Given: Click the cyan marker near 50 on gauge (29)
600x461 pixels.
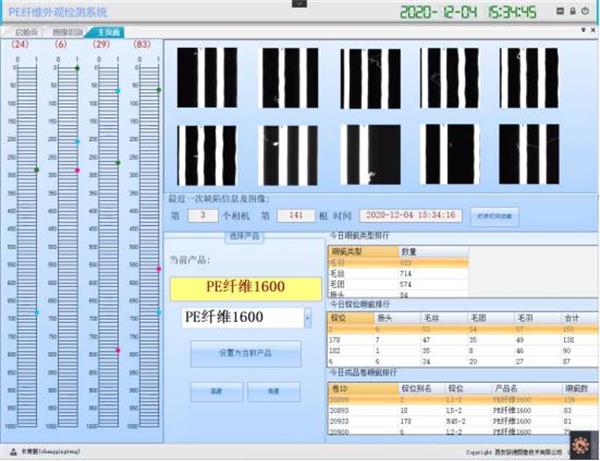Looking at the screenshot, I should [x=118, y=91].
